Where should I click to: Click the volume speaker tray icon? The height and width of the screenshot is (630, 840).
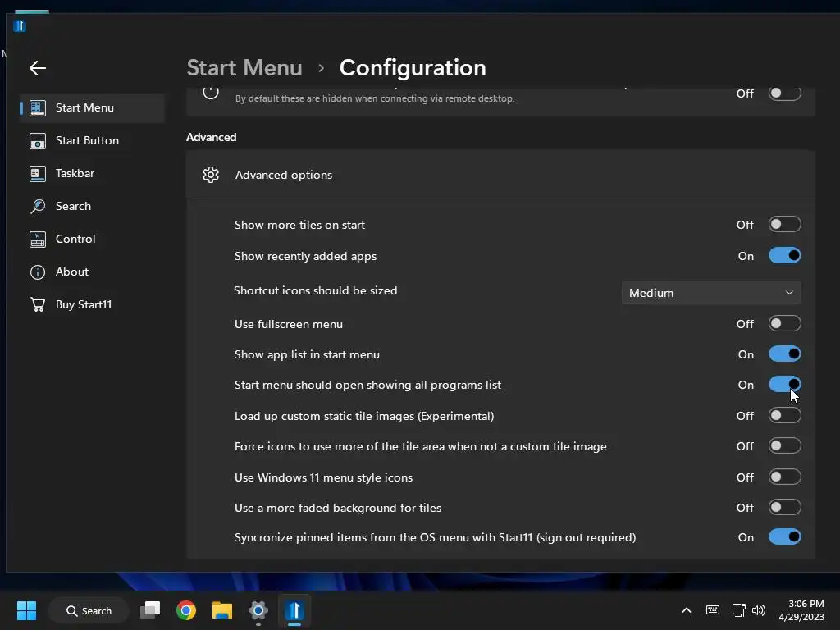pos(759,610)
